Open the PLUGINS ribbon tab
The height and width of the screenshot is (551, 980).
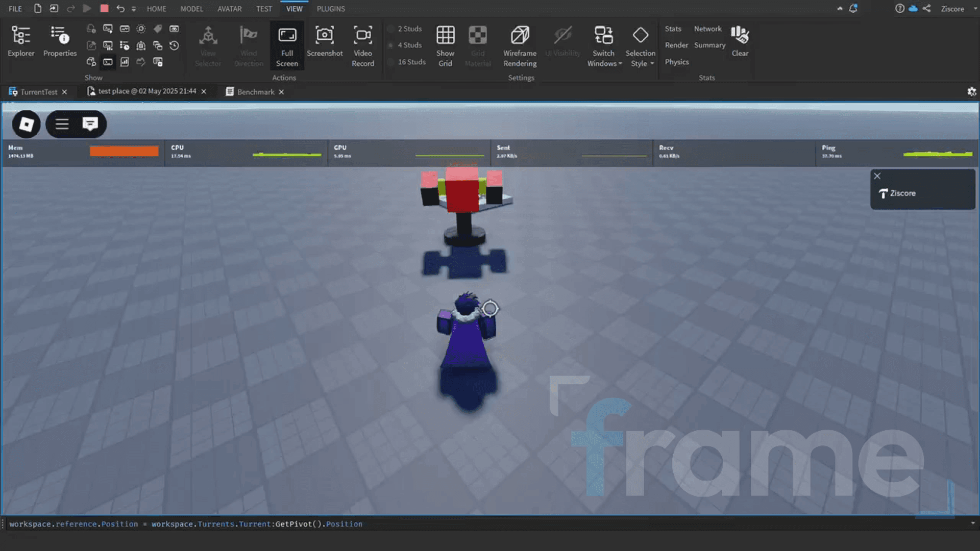[331, 9]
